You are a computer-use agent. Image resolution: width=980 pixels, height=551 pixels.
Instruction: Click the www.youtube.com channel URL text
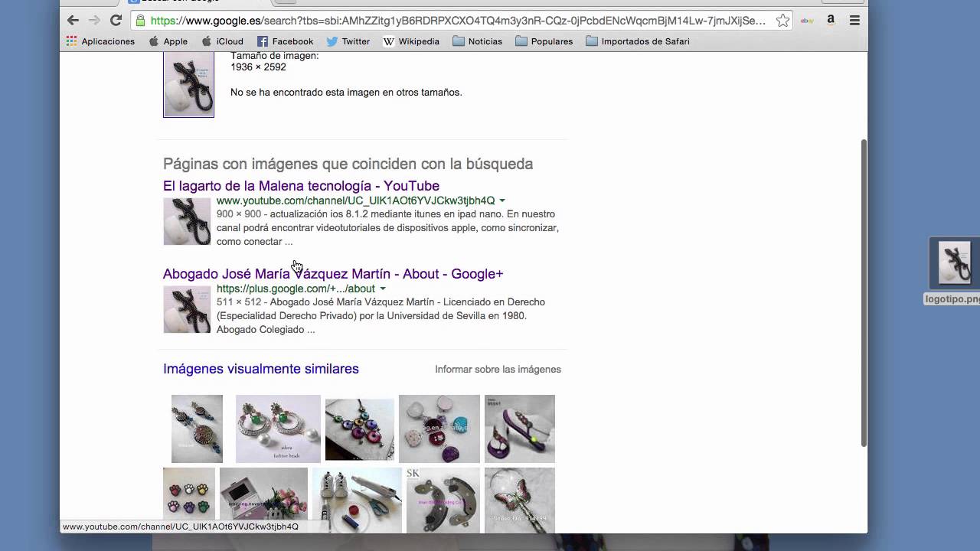[355, 201]
